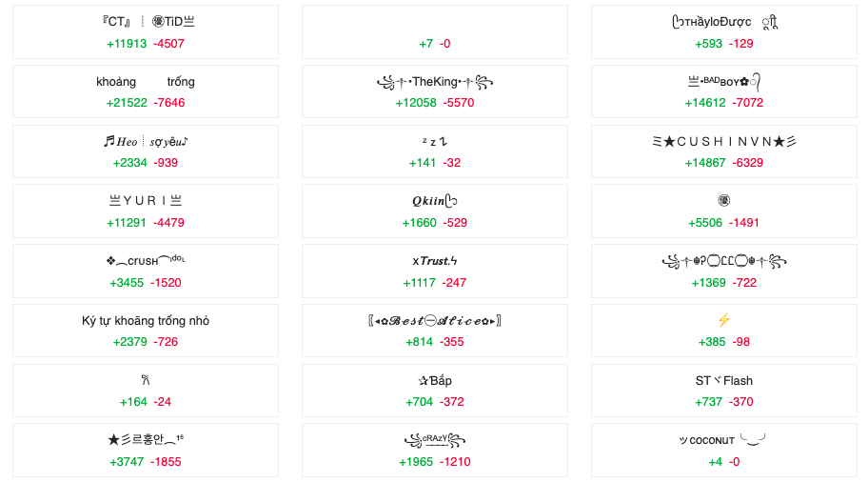
Task: Click the small symbol above +164
Action: [146, 380]
